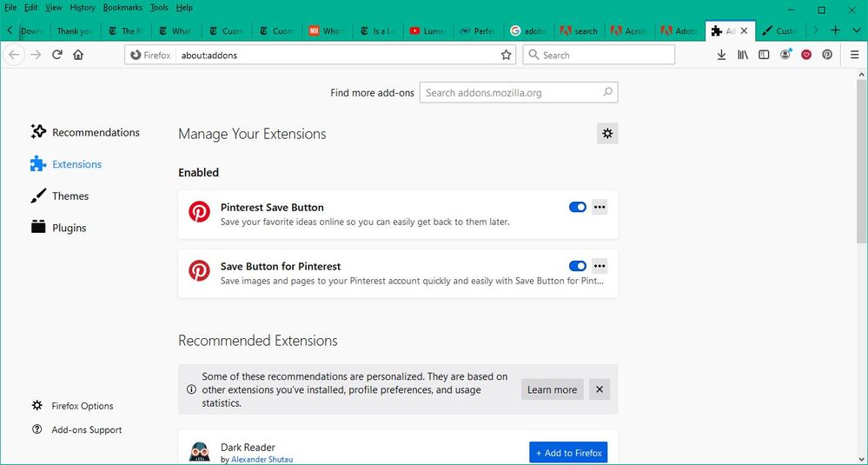
Task: Click the magnifier in add-ons search
Action: click(x=608, y=92)
